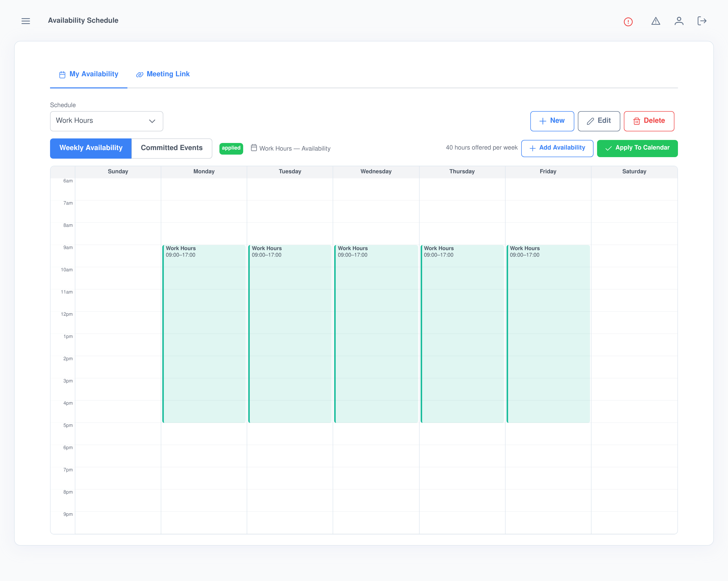The width and height of the screenshot is (728, 581).
Task: Open the hamburger navigation menu
Action: coord(26,21)
